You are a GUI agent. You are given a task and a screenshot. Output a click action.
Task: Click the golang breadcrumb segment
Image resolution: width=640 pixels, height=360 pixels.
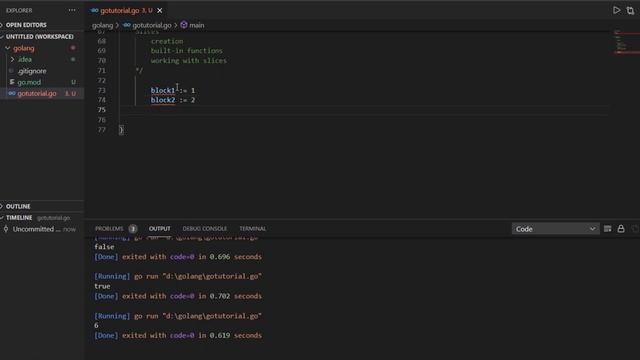click(x=102, y=25)
